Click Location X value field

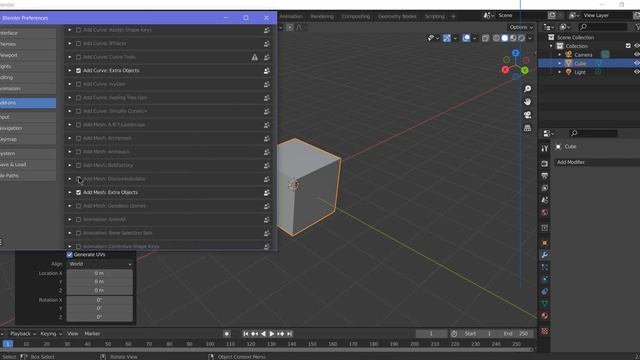click(x=100, y=273)
